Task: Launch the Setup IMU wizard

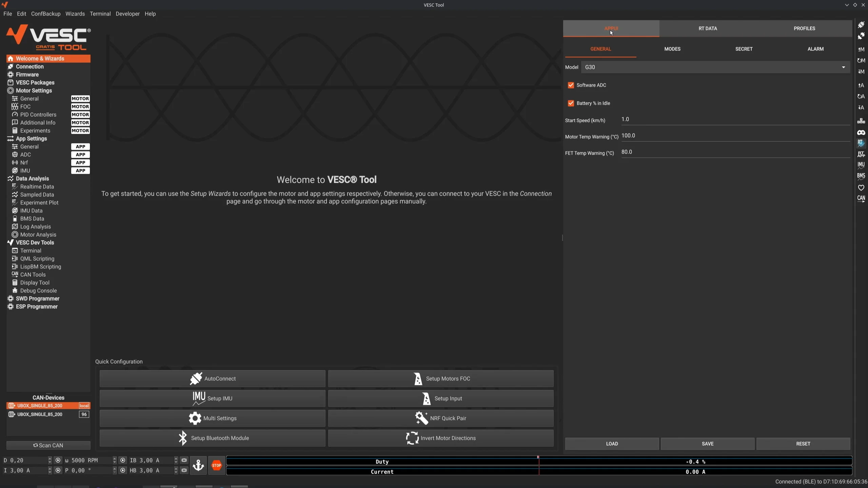Action: pos(213,399)
